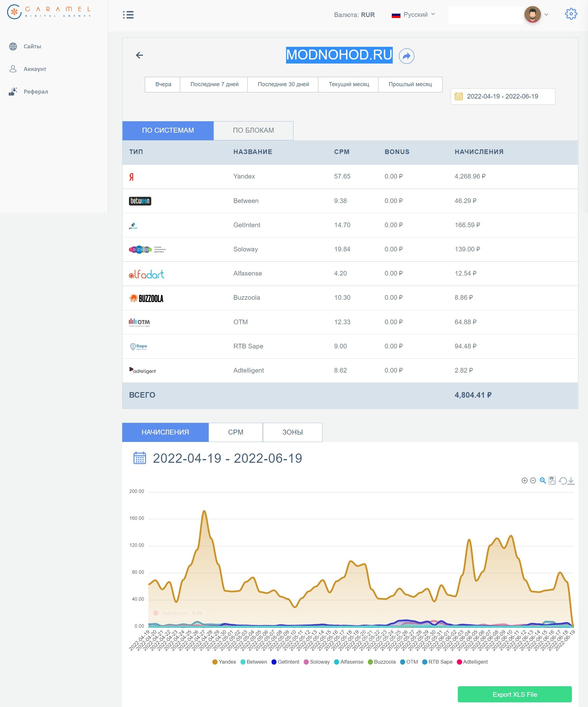Image resolution: width=588 pixels, height=707 pixels.
Task: Toggle the sidebar hamburger menu icon
Action: (128, 15)
